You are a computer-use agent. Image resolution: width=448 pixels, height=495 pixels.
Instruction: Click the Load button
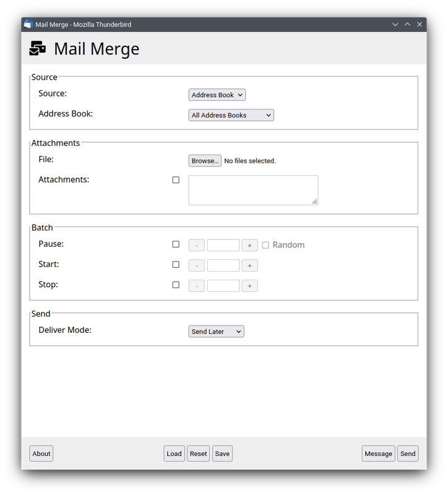[x=174, y=454]
